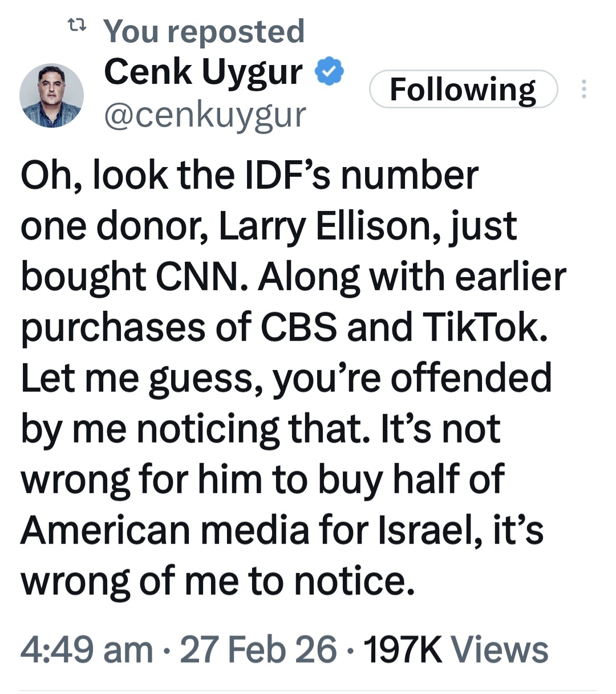Open Cenk Uygur's profile picture
Screen dimensions: 616x694
click(x=51, y=95)
